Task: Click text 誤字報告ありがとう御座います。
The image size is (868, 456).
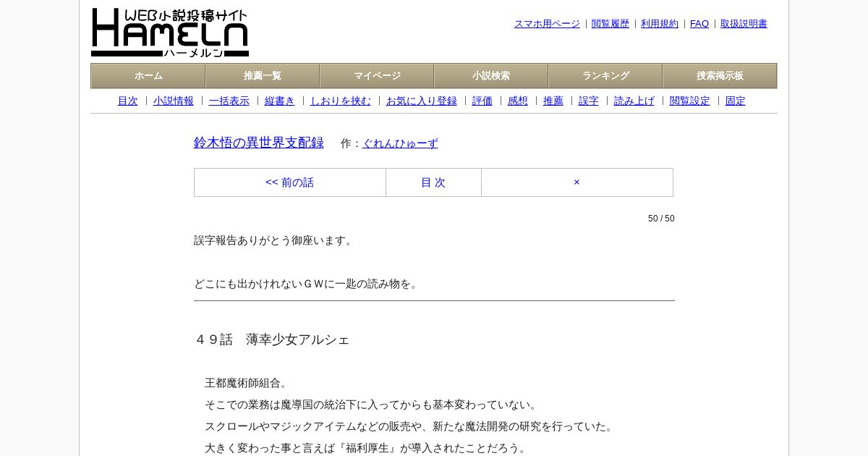Action: click(x=275, y=240)
